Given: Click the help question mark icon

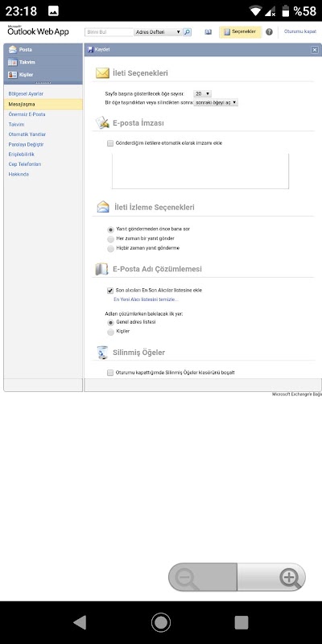Looking at the screenshot, I should point(269,31).
